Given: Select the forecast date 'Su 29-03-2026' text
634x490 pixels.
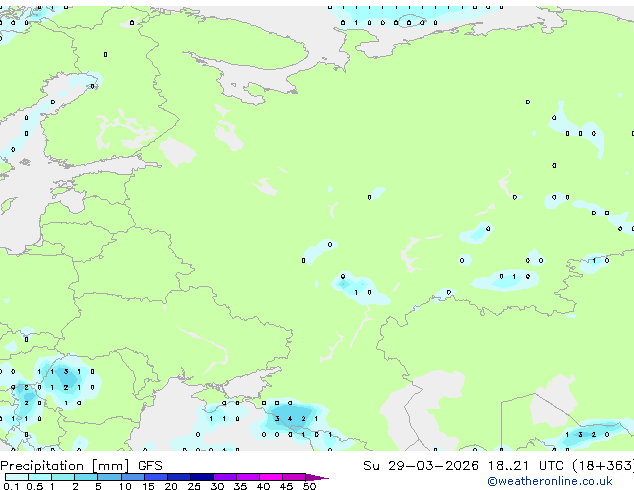Looking at the screenshot, I should (x=421, y=466).
